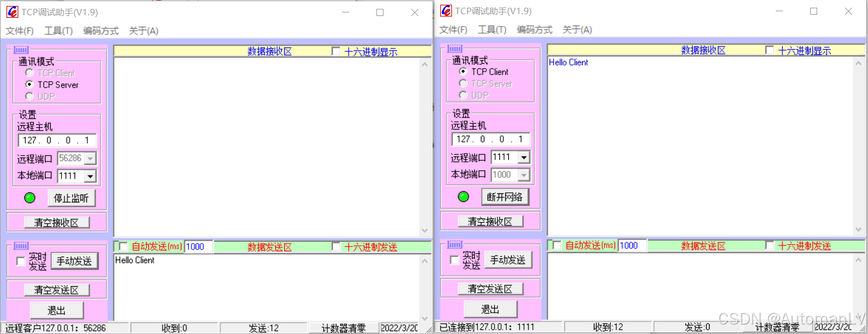The image size is (868, 334).
Task: Click 计数器清零 in left window status bar
Action: [x=343, y=328]
